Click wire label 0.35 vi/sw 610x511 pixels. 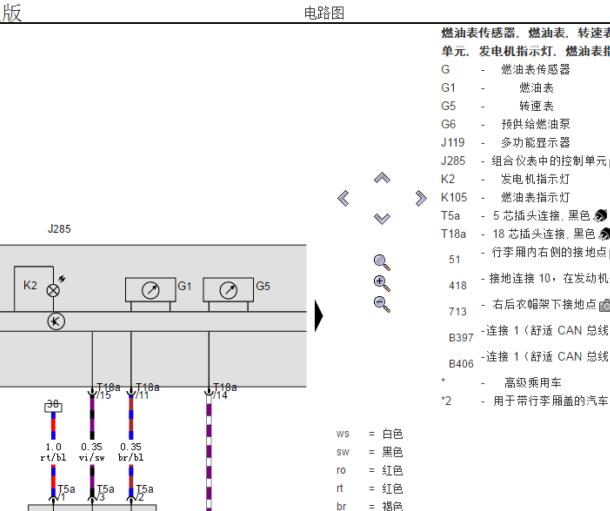[x=92, y=452]
